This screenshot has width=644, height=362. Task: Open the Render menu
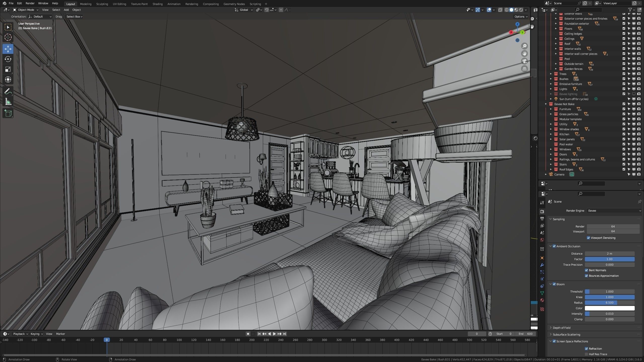pyautogui.click(x=30, y=3)
